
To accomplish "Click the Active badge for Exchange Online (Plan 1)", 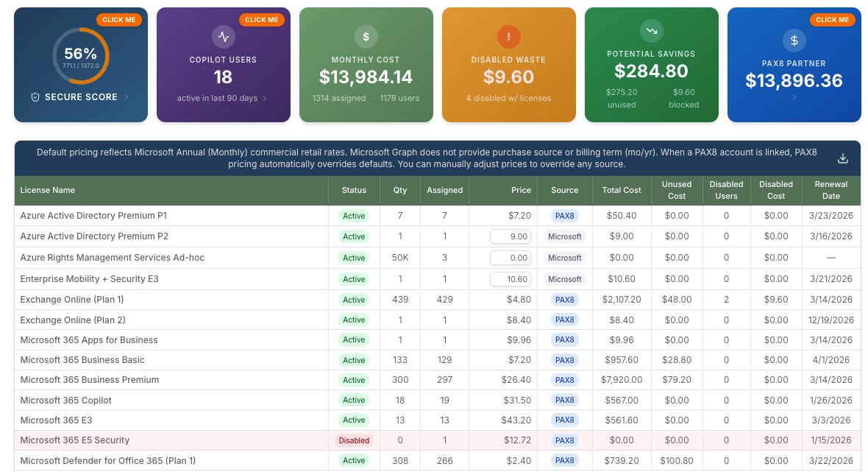I will (x=354, y=300).
